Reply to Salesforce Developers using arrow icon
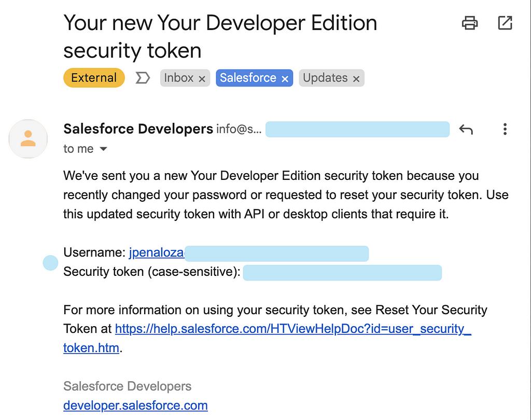Screen dimensions: 531x420 [x=466, y=130]
